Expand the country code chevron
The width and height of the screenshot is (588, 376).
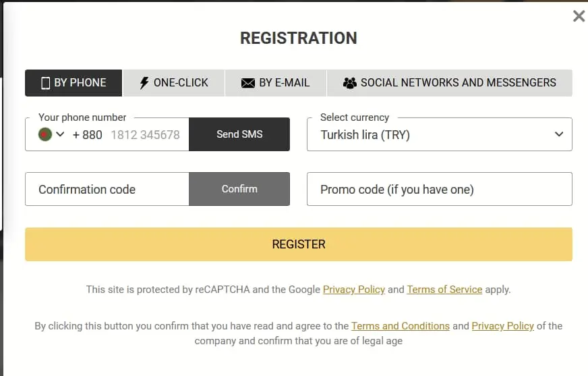(x=60, y=134)
